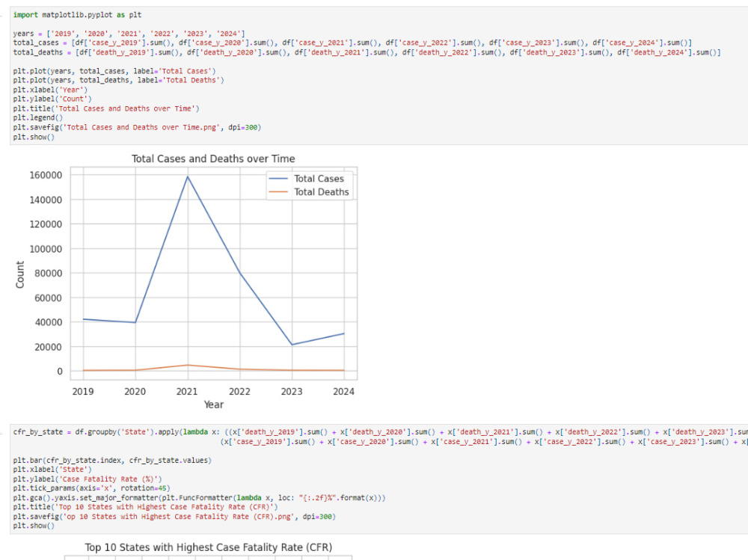Image resolution: width=748 pixels, height=560 pixels.
Task: Click the orange line swatch in the legend
Action: (x=278, y=191)
